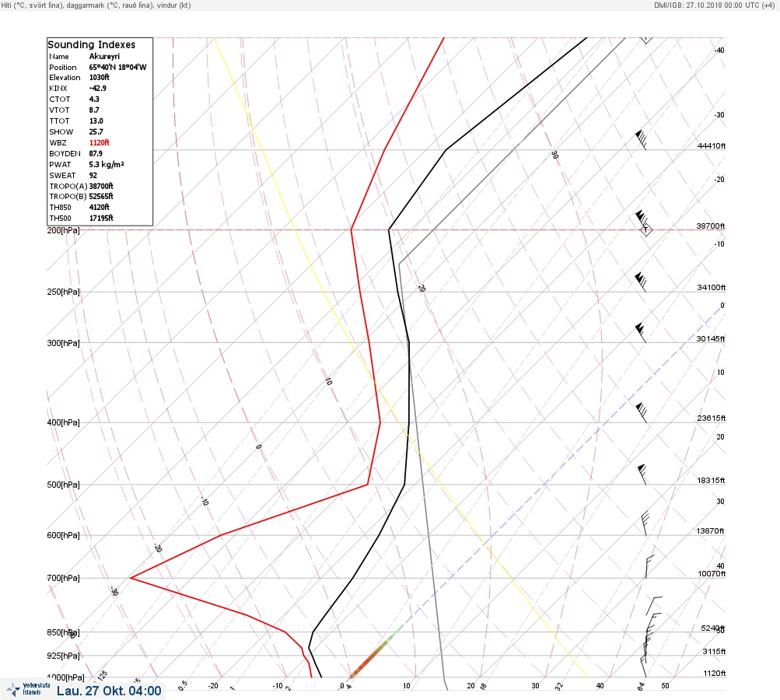780x700 pixels.
Task: Click the Vedurstofa Islands logo
Action: [29, 689]
